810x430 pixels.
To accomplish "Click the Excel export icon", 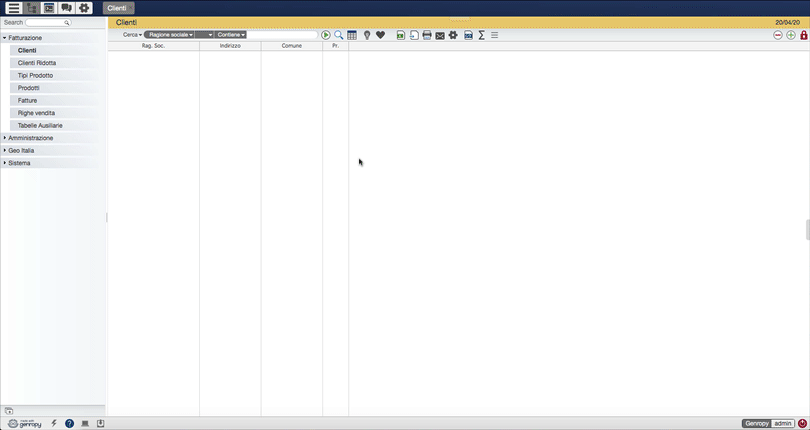I will tap(401, 35).
